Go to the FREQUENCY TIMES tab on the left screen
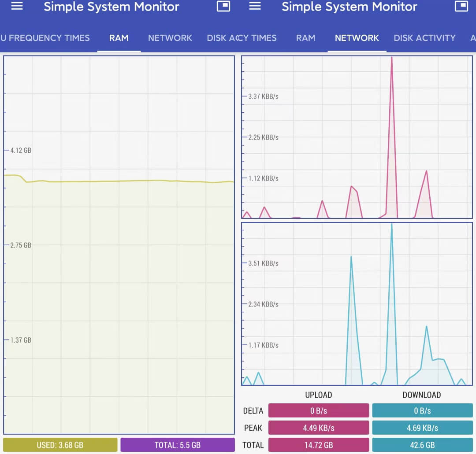Viewport: 476px width, 454px height. (46, 38)
